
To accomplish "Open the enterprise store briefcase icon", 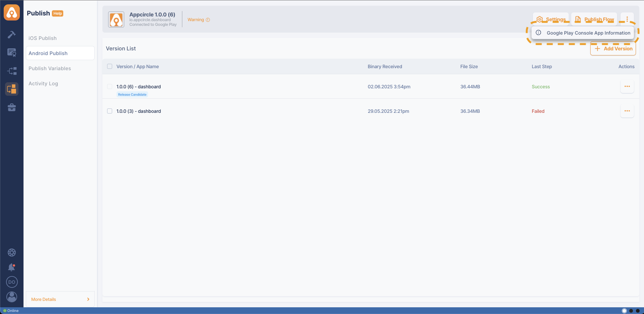I will coord(12,107).
